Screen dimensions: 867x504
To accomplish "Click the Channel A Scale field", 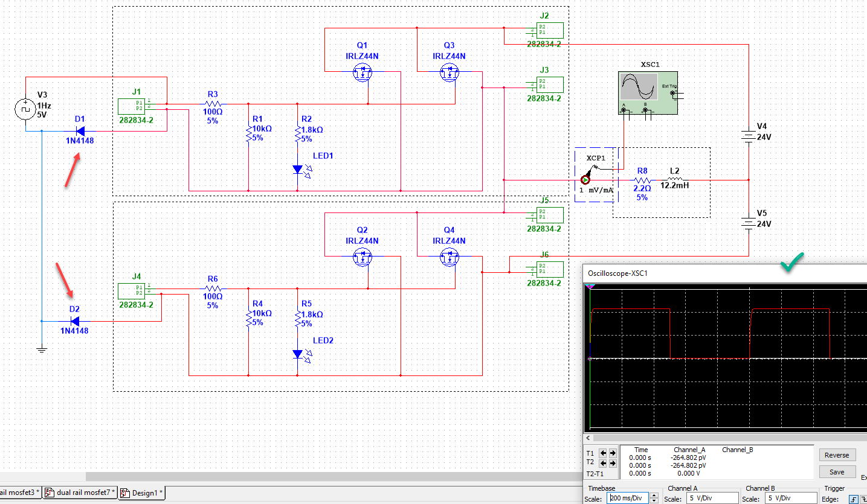I will pos(712,499).
